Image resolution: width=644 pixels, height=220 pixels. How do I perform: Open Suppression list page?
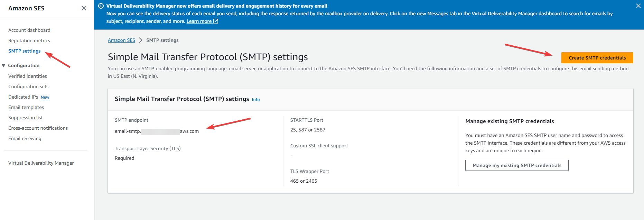click(x=26, y=118)
